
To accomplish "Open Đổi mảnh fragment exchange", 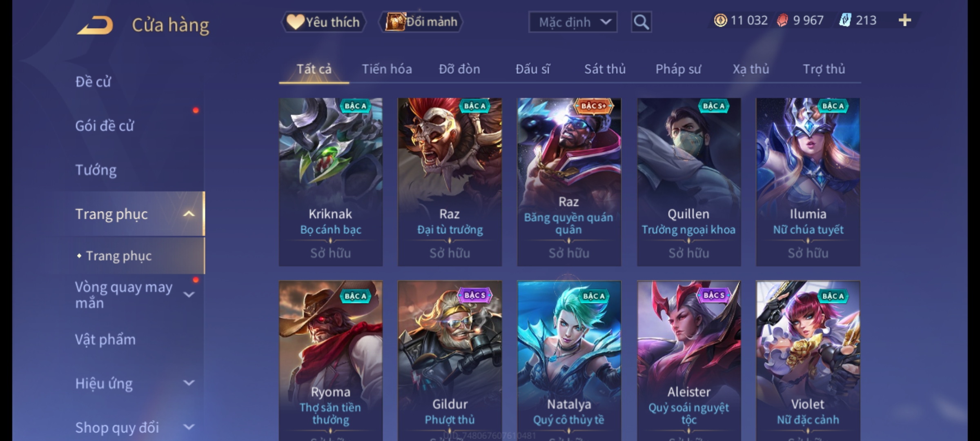I will point(421,22).
